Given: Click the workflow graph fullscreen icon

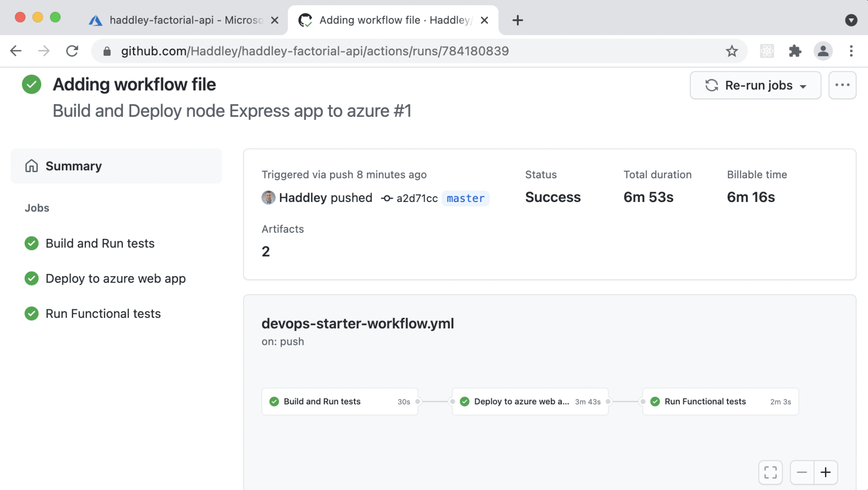Looking at the screenshot, I should pos(770,472).
